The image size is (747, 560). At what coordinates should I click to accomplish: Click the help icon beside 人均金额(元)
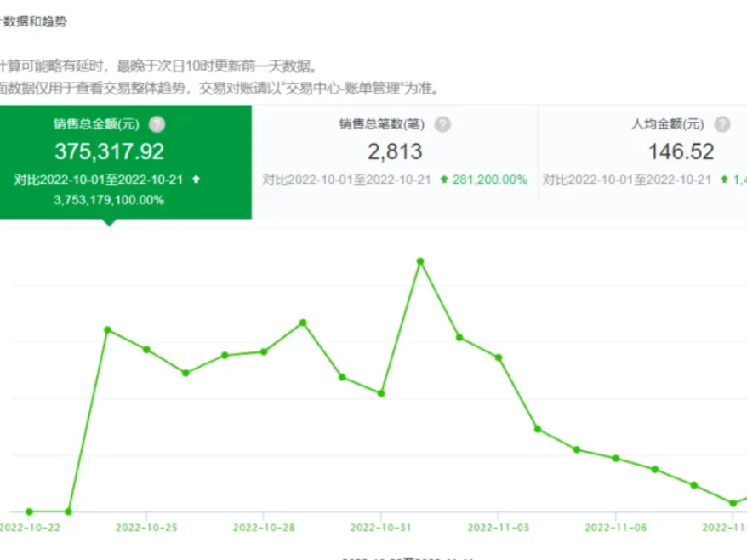721,125
